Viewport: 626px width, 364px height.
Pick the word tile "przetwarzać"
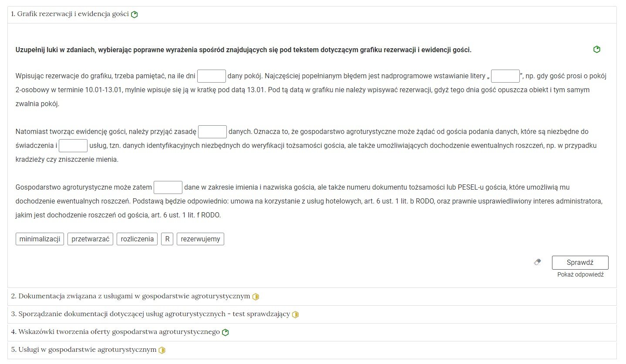pos(90,239)
